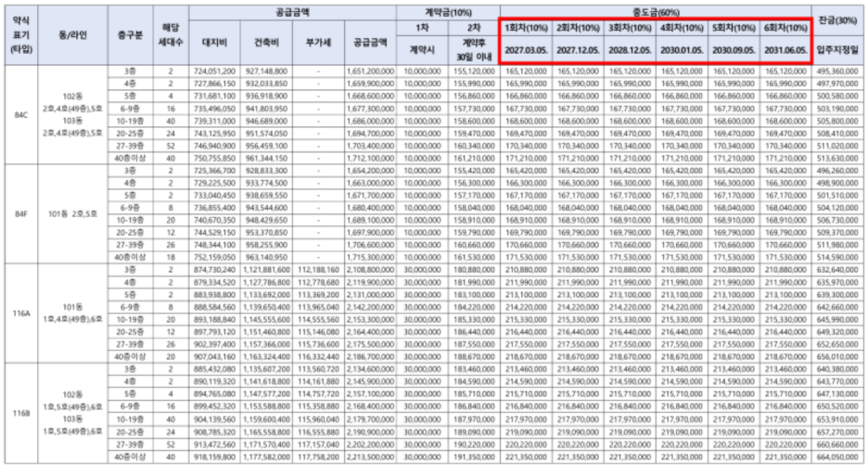Click the 부가세 column header

pos(318,43)
